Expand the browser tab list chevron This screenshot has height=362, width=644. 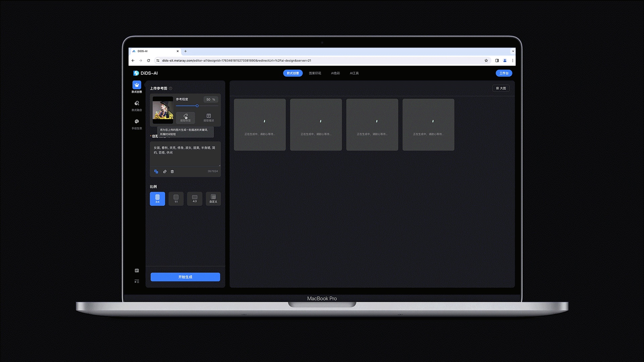click(x=513, y=51)
